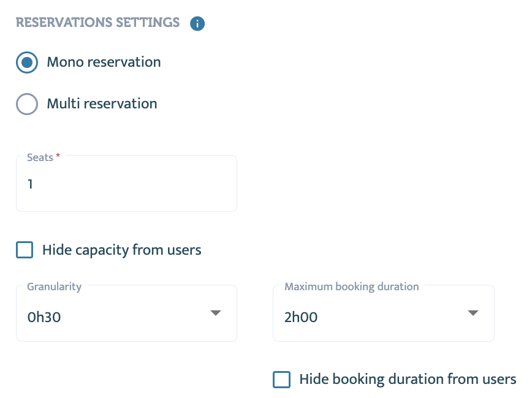Click the Maximum booking duration field label
This screenshot has height=398, width=532.
tap(352, 287)
